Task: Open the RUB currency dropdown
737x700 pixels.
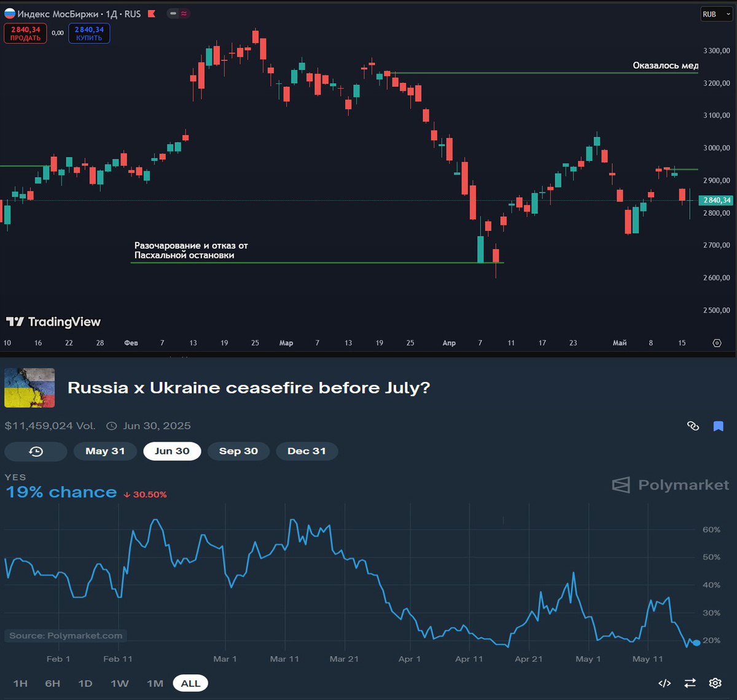Action: tap(716, 14)
